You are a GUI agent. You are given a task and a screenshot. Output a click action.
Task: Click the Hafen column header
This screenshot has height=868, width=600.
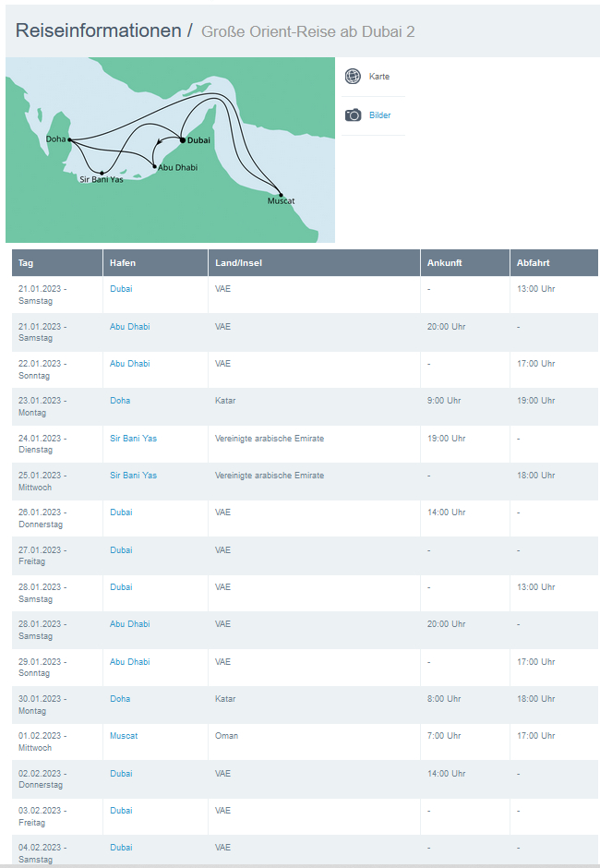122,263
